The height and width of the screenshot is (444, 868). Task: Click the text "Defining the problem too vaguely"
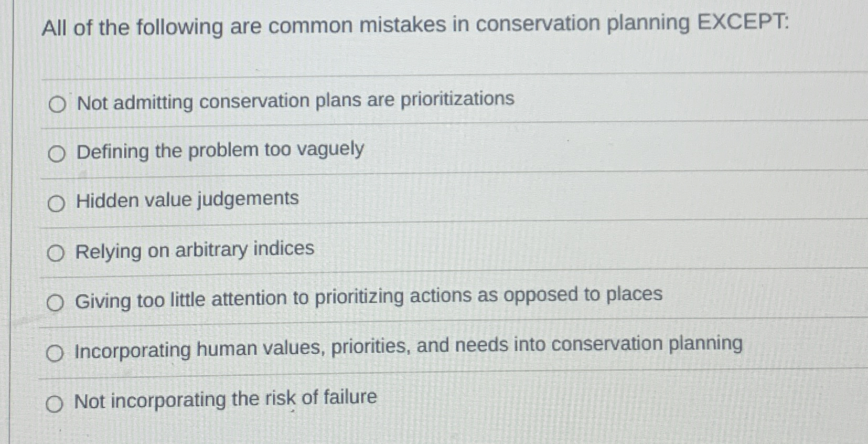(x=220, y=151)
